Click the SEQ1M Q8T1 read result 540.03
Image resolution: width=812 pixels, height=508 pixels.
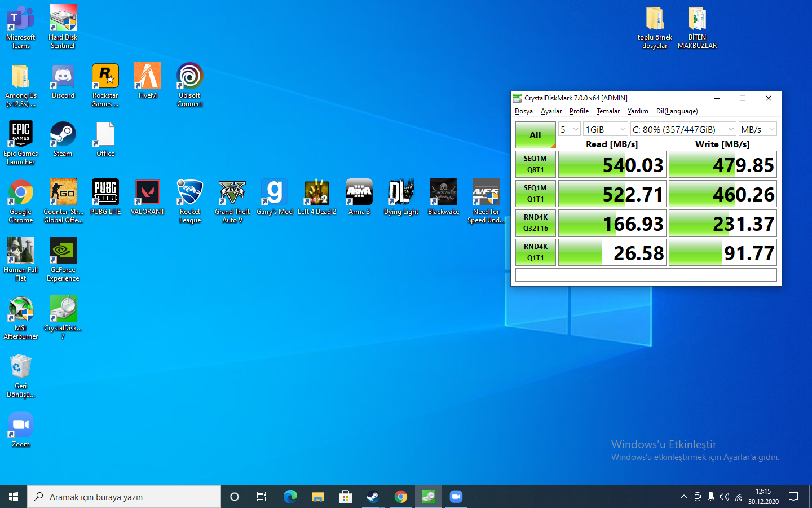pyautogui.click(x=612, y=164)
